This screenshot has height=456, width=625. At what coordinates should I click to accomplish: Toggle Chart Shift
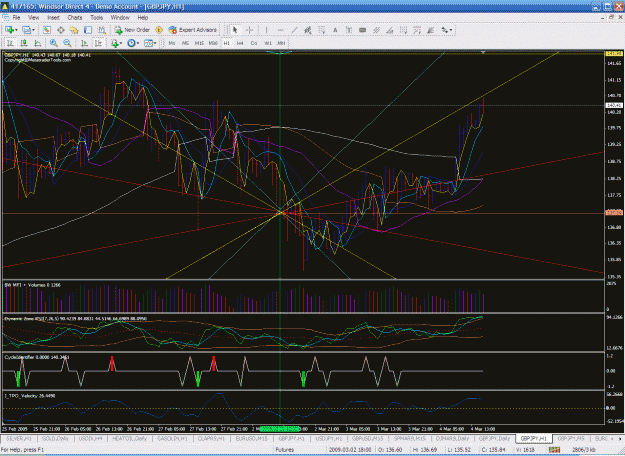click(98, 43)
